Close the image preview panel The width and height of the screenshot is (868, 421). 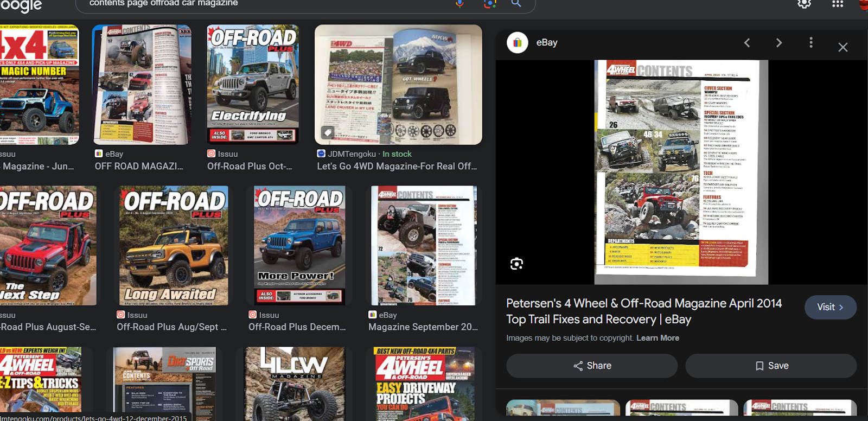(x=843, y=47)
